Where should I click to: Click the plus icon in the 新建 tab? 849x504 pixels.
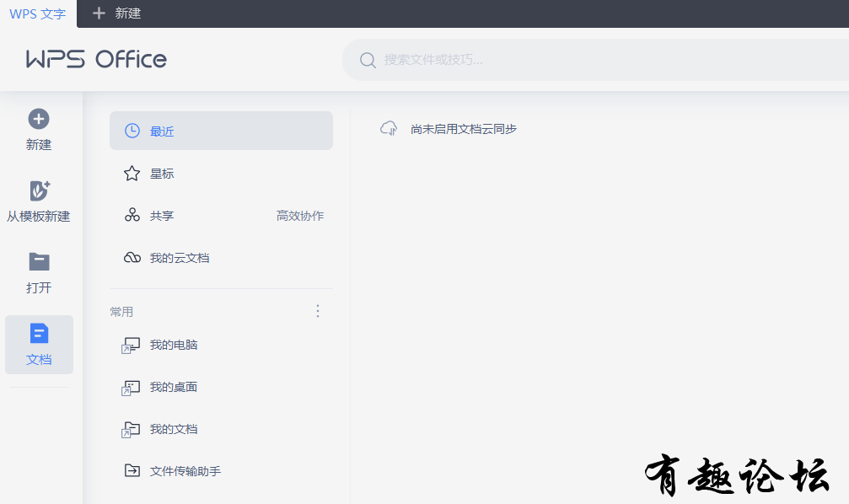(99, 13)
